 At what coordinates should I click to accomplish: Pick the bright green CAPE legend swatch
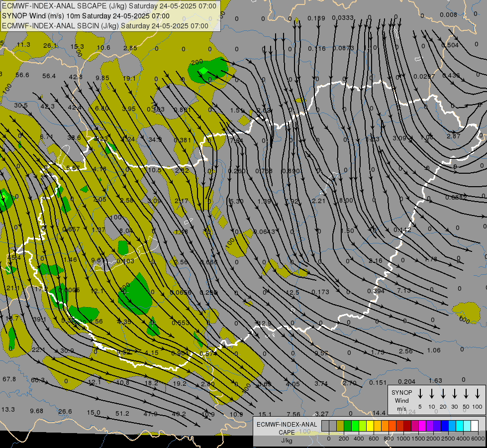click(x=355, y=426)
